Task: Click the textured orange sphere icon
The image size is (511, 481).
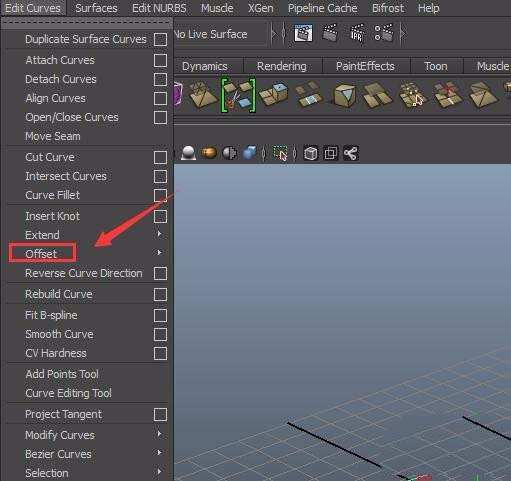Action: pos(209,153)
